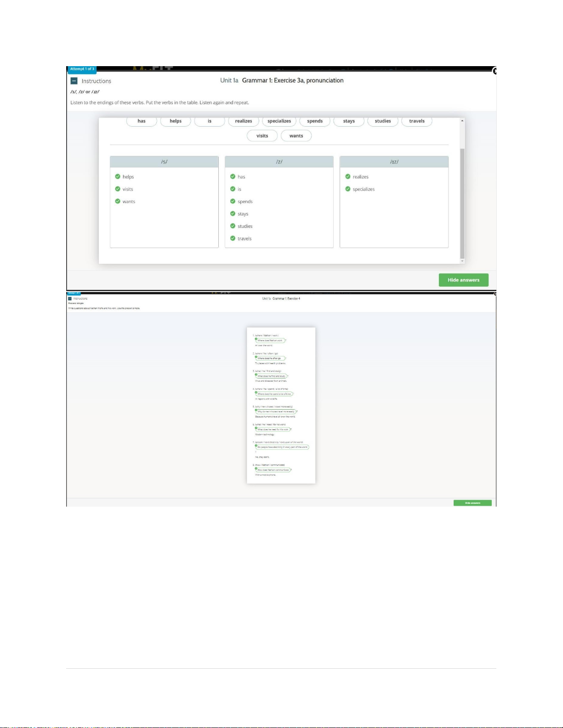This screenshot has height=728, width=563.
Task: Close the Exercise 3a pronunciation window
Action: point(495,71)
